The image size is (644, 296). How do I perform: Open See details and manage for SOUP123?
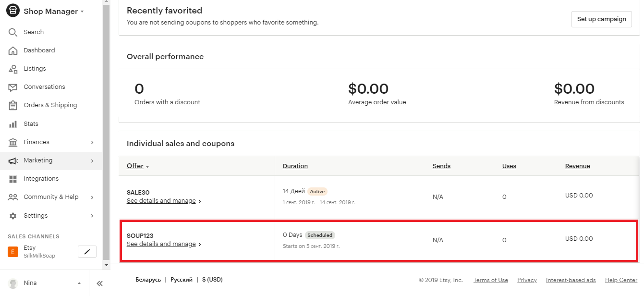161,244
